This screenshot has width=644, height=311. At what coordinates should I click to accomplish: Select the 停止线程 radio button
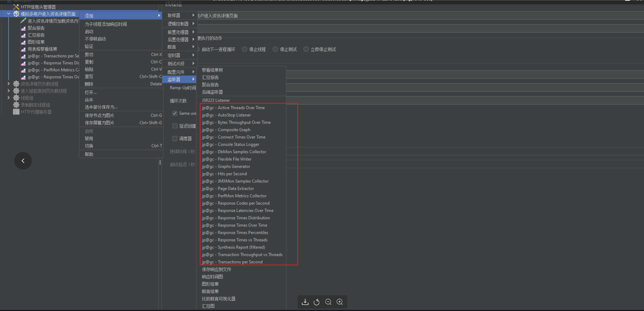click(x=245, y=49)
